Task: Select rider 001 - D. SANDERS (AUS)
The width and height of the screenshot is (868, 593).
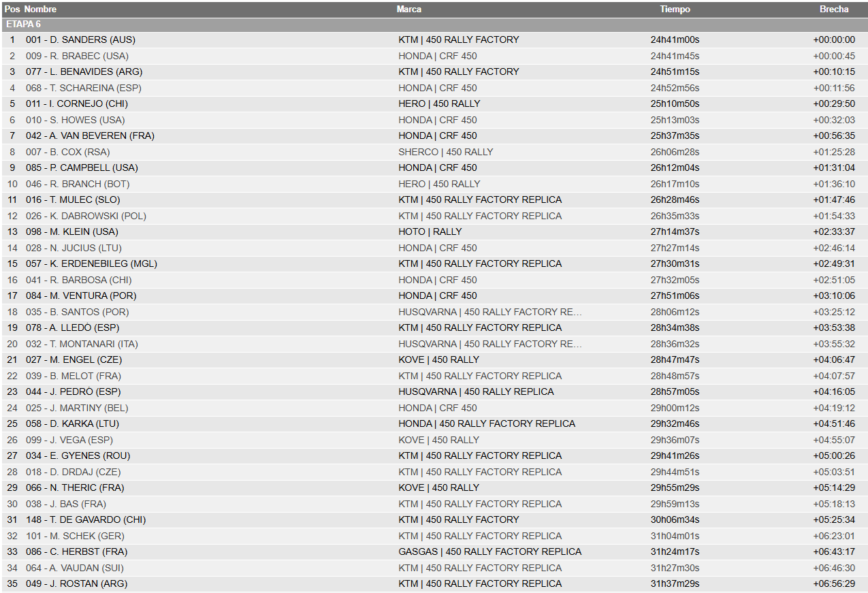Action: (x=81, y=40)
